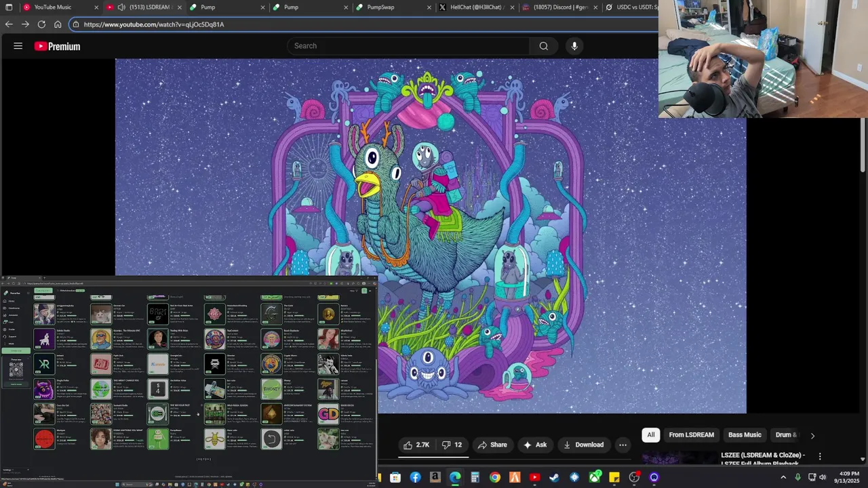This screenshot has height=488, width=868.
Task: Focus the YouTube Search field
Action: pyautogui.click(x=409, y=46)
